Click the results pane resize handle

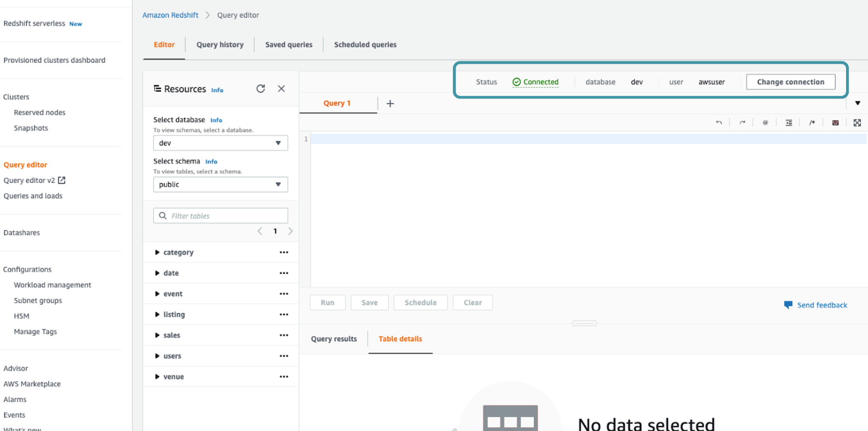[x=585, y=323]
